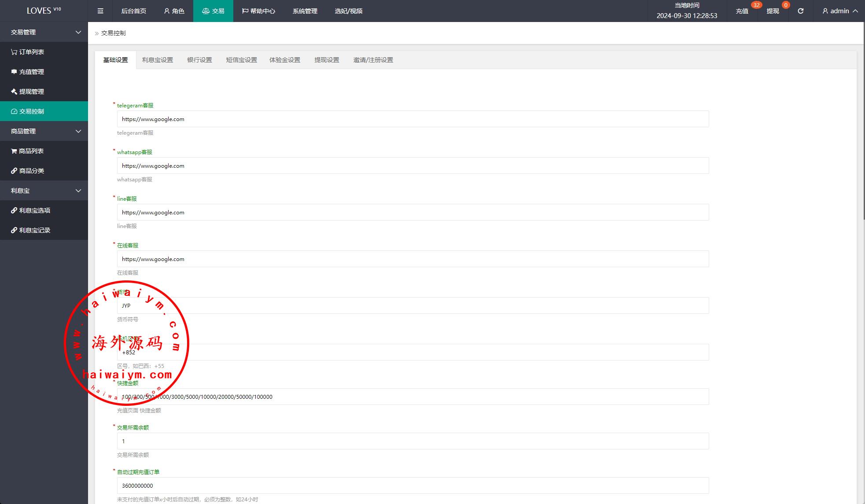Open 利息宝记录 in the sidebar
The height and width of the screenshot is (504, 865).
tap(34, 230)
